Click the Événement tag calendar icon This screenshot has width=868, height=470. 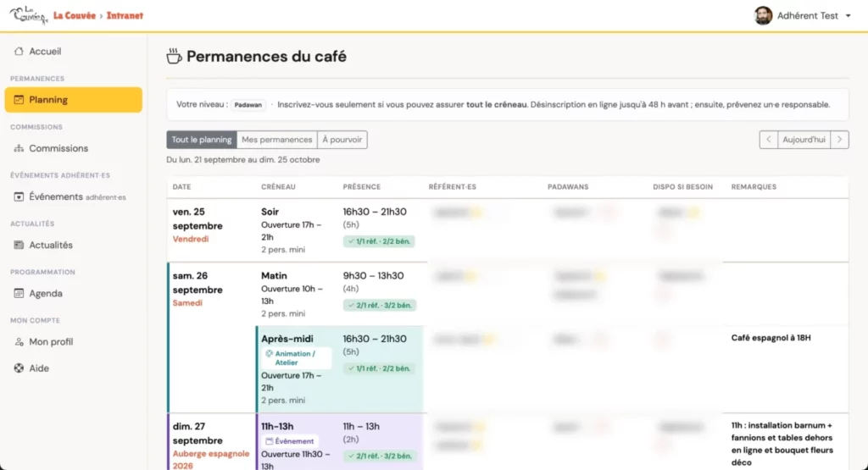[x=269, y=441]
